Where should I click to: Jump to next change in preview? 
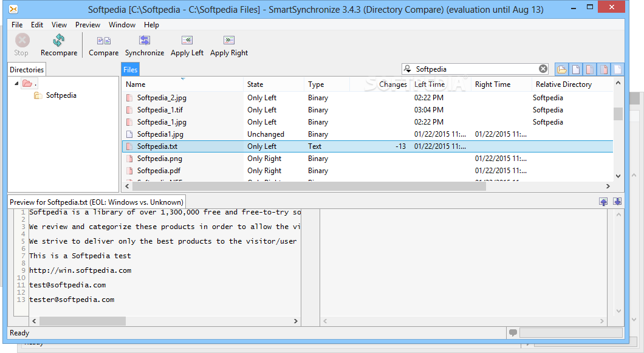click(x=617, y=201)
